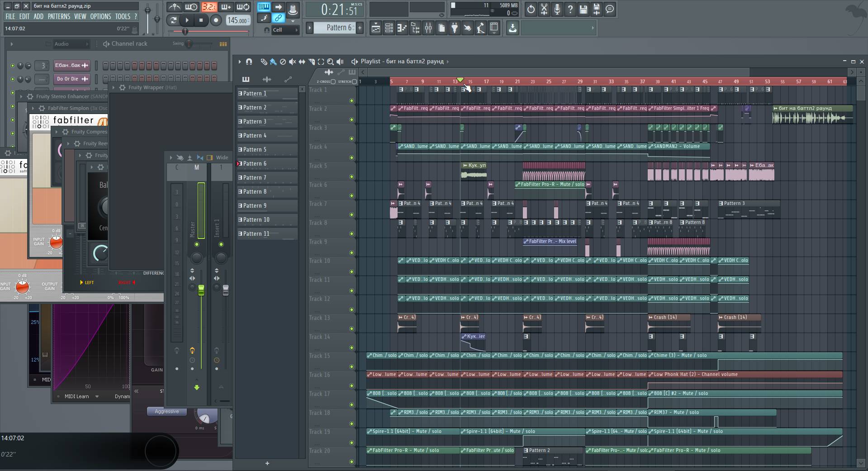Select Paint brush tool in Playlist
Viewport: 868px width, 471px height.
pos(273,62)
